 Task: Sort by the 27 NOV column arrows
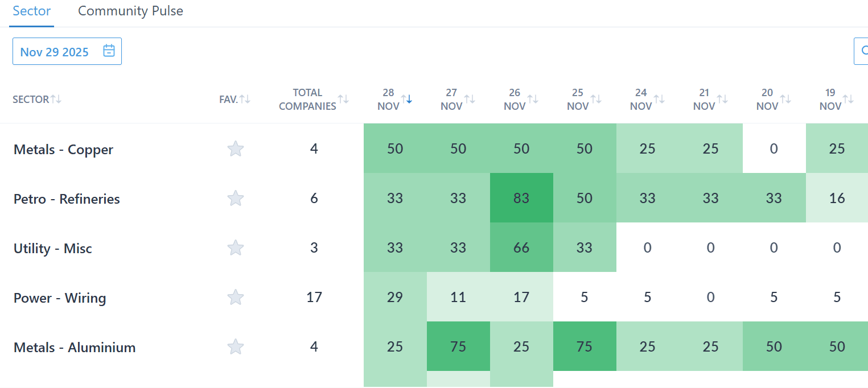click(470, 99)
